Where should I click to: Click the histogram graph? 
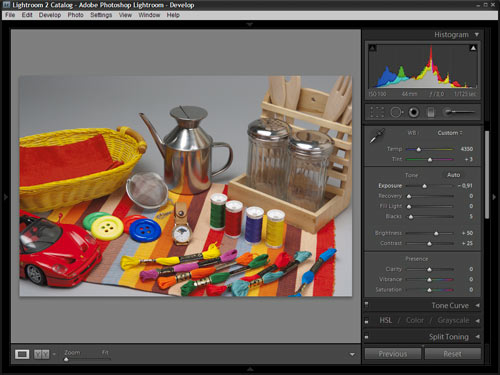(423, 66)
